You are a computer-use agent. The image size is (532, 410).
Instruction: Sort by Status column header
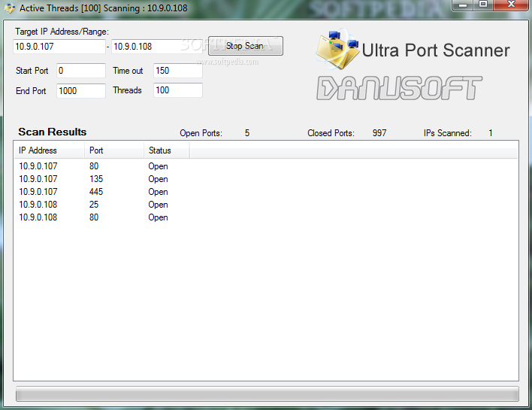[166, 150]
